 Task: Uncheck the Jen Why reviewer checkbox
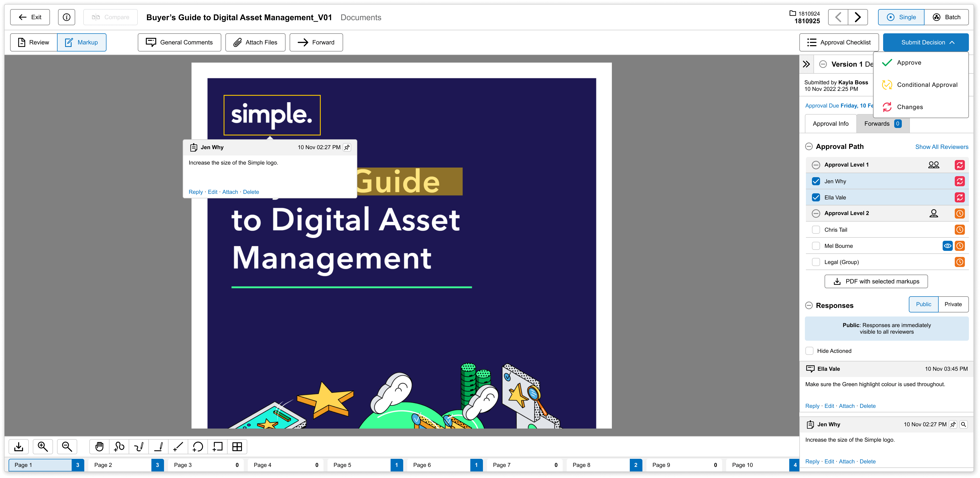coord(816,181)
